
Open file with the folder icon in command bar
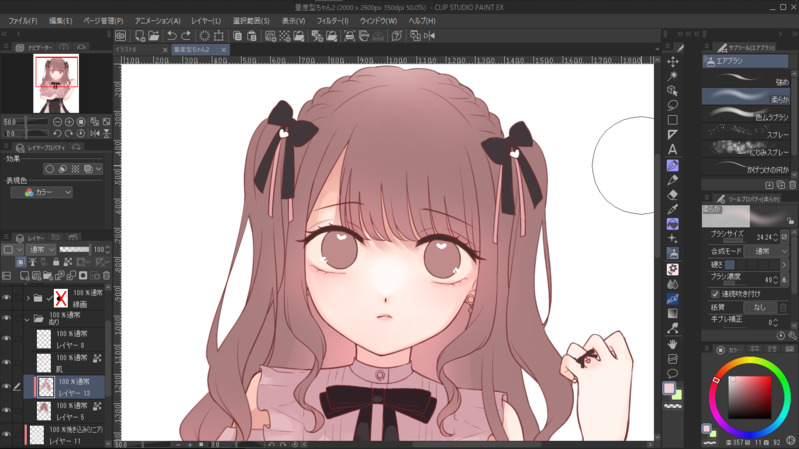click(153, 36)
